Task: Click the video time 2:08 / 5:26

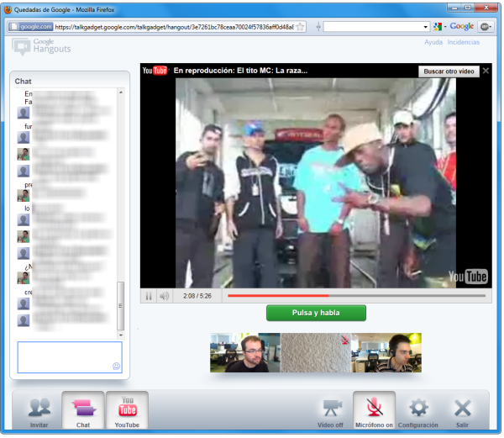Action: [197, 296]
